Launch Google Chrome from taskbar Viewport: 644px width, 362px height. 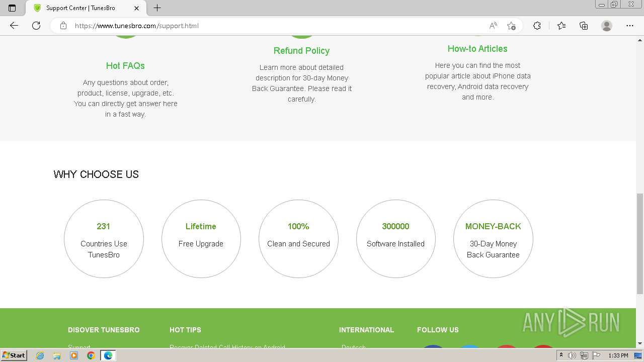(x=91, y=355)
